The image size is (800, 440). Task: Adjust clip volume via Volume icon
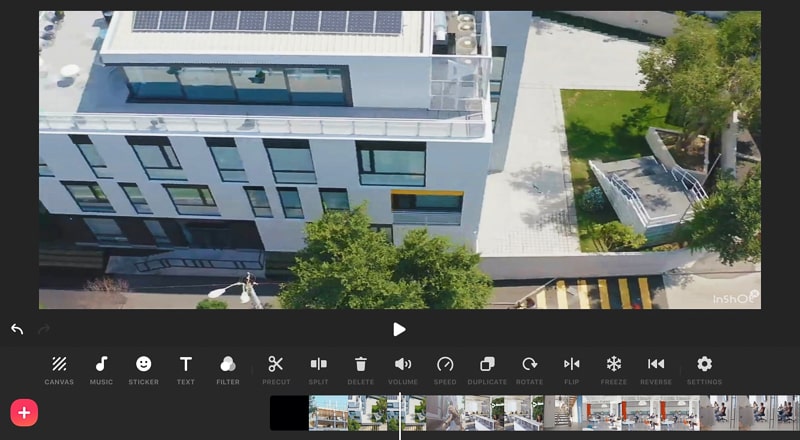click(x=403, y=370)
